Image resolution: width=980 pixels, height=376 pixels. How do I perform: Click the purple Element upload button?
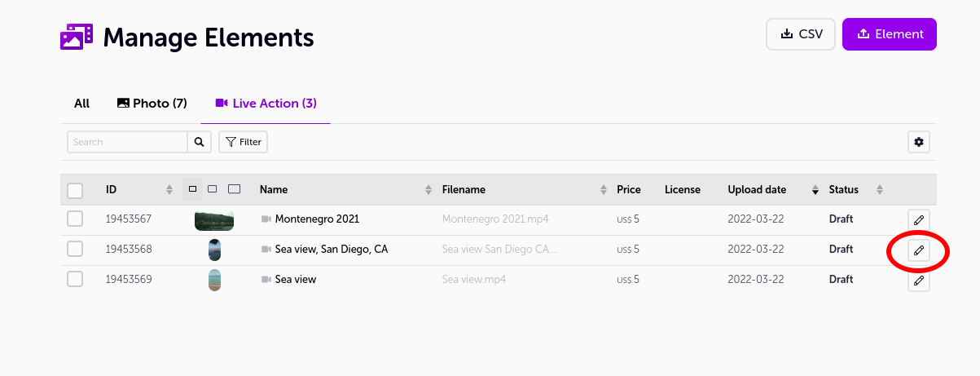tap(890, 34)
